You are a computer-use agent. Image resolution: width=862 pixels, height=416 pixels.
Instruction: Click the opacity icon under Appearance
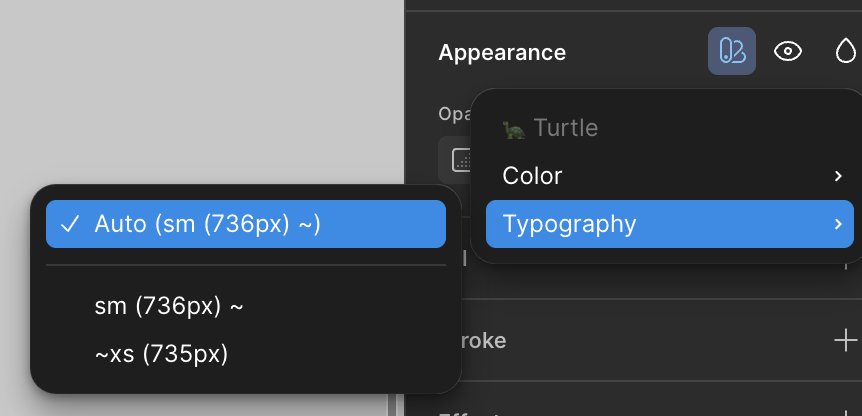(461, 160)
